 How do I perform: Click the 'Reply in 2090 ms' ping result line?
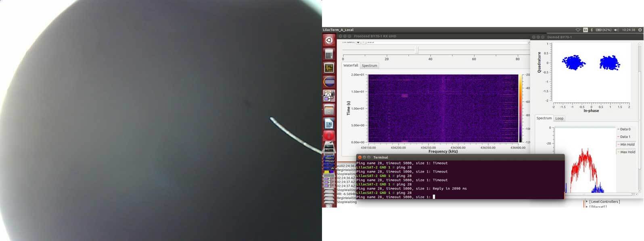coord(412,188)
